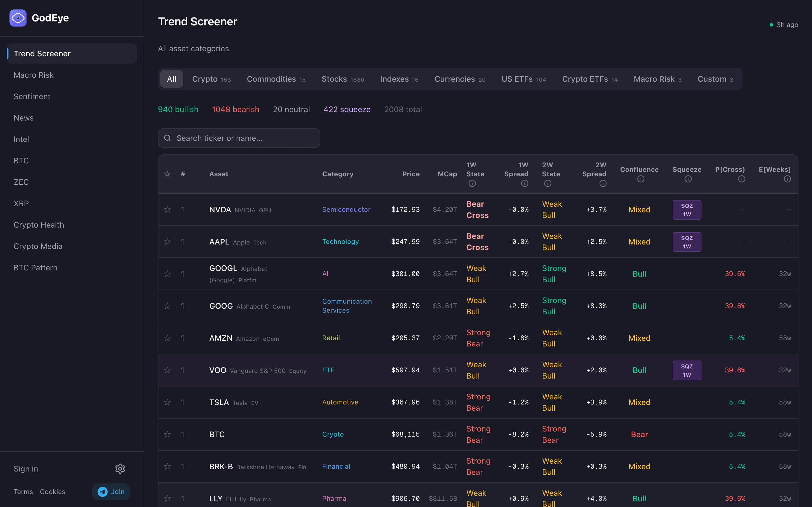Screen dimensions: 812x507
Task: Open the GodEye settings gear
Action: [120, 468]
